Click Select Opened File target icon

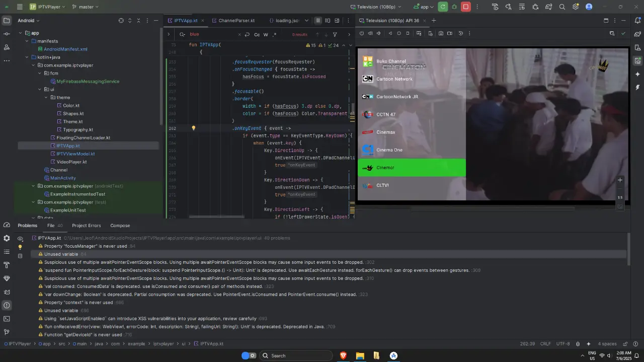(x=121, y=21)
